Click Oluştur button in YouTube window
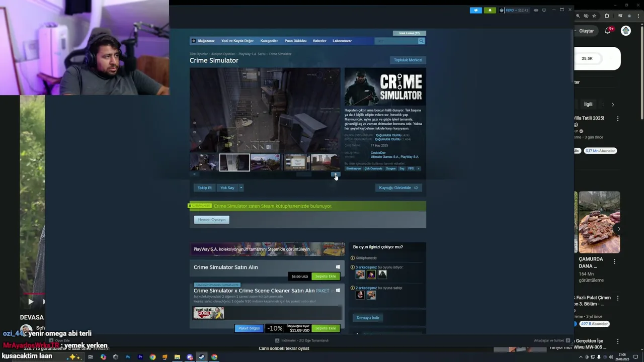This screenshot has height=362, width=644. pyautogui.click(x=586, y=31)
